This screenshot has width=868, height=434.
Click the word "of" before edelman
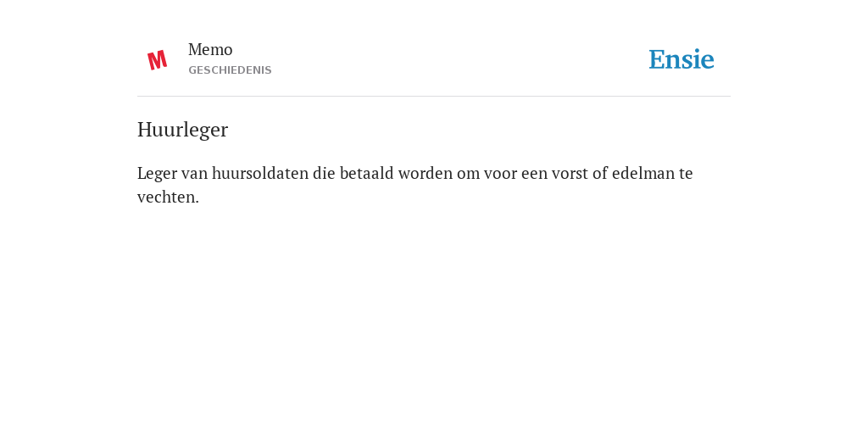(600, 173)
